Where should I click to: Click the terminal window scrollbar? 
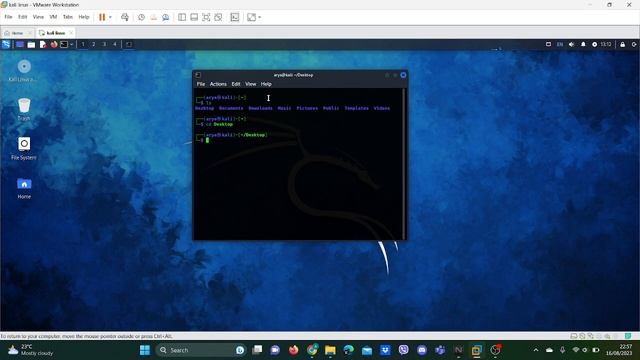point(404,163)
